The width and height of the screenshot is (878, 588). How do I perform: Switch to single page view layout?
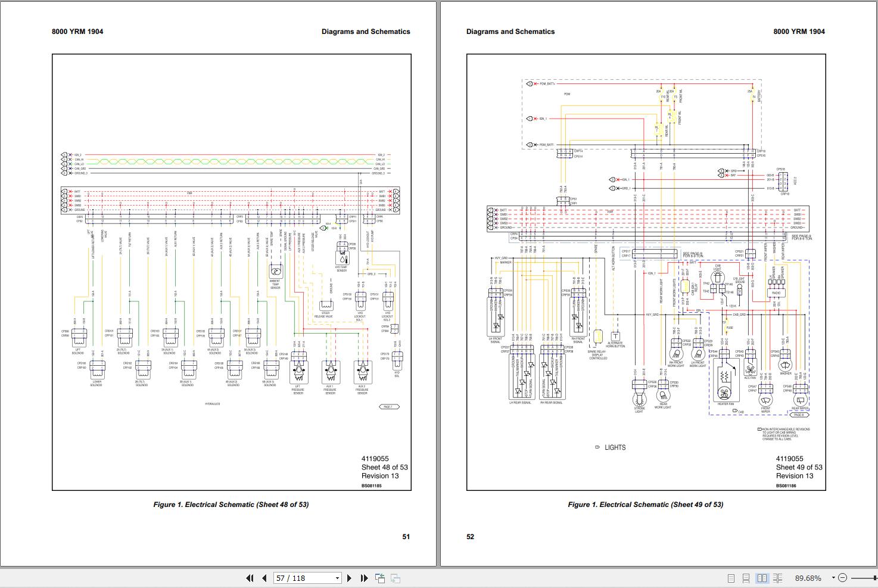(731, 578)
